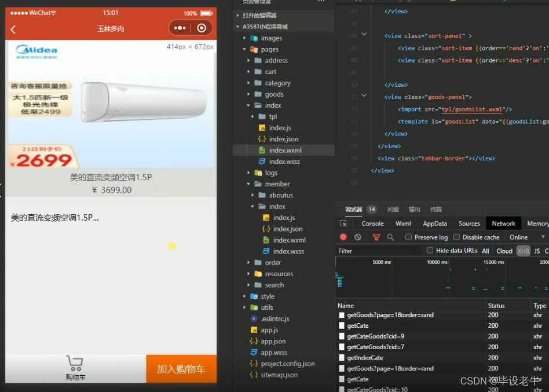549x392 pixels.
Task: Open the AppData tab
Action: coord(435,224)
